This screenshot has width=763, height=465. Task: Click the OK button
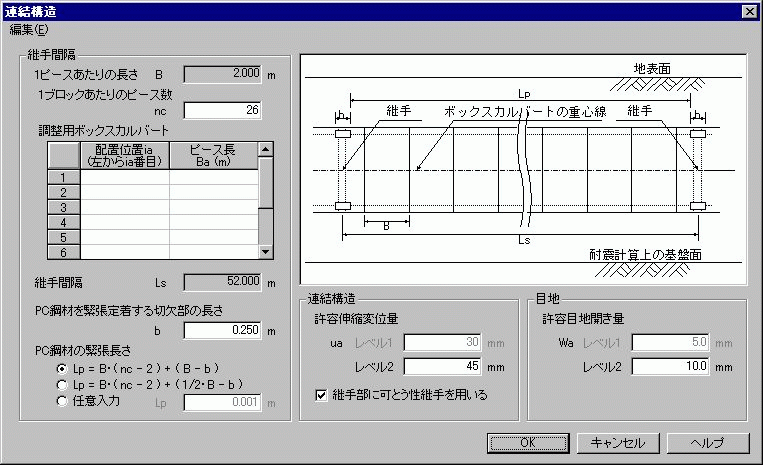click(528, 443)
